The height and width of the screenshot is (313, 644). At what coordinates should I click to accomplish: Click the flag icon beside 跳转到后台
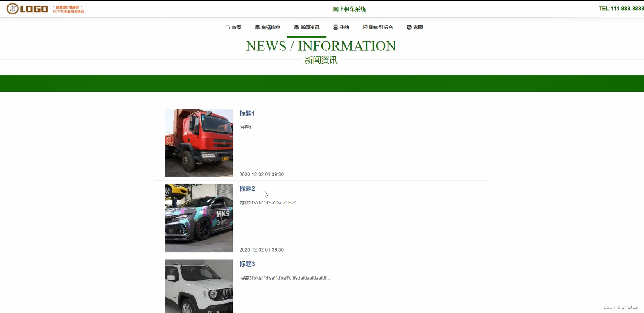[x=365, y=27]
